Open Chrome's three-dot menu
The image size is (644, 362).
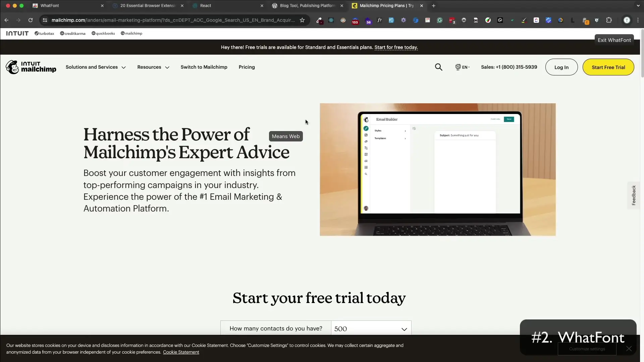pyautogui.click(x=638, y=20)
